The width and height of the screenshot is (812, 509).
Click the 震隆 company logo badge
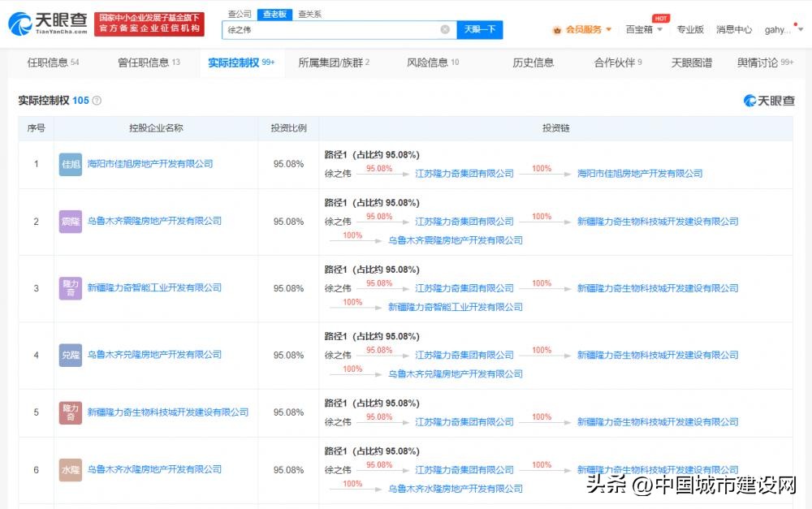71,222
